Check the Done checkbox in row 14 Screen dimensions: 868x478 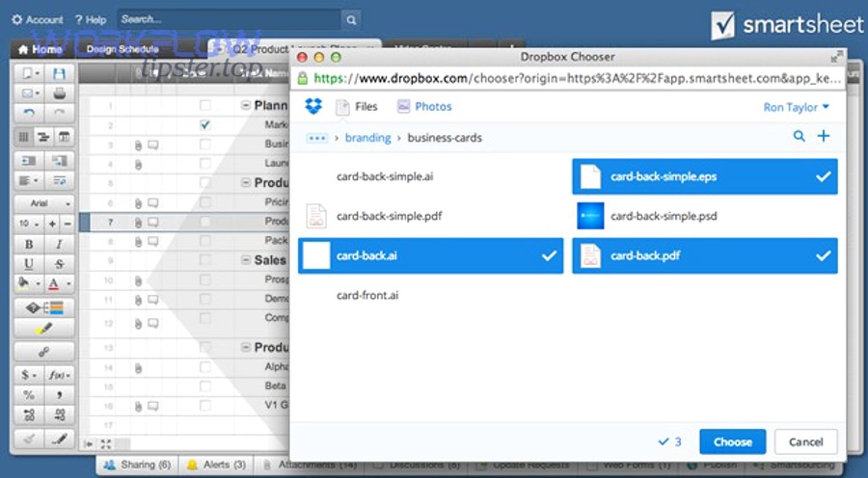(204, 367)
